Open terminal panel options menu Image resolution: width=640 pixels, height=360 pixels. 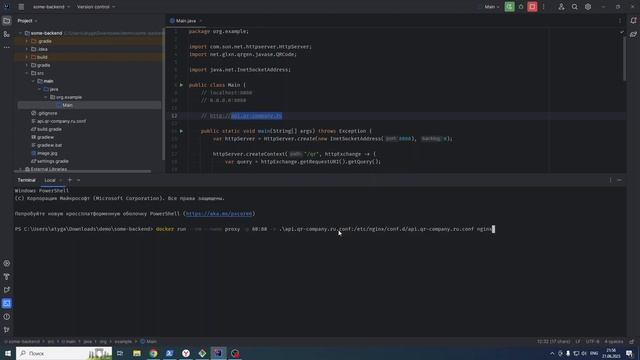point(611,180)
